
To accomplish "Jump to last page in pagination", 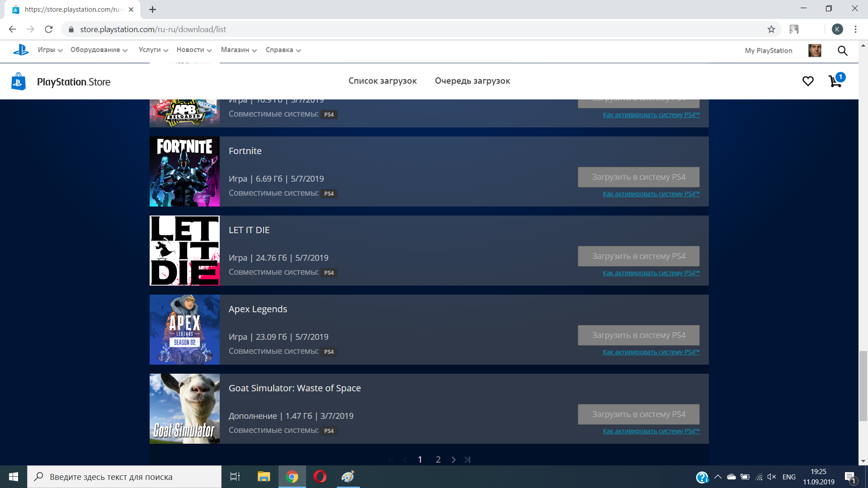I will 467,460.
